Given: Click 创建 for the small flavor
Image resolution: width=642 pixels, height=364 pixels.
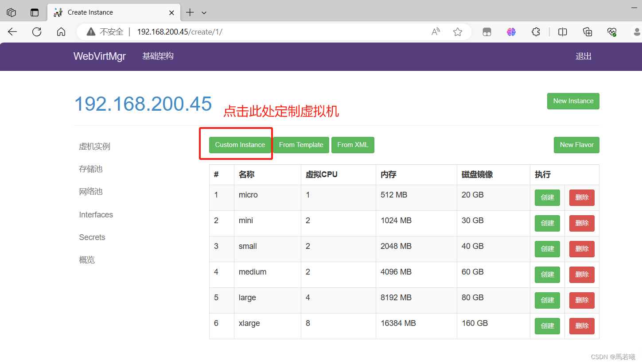Looking at the screenshot, I should 548,249.
